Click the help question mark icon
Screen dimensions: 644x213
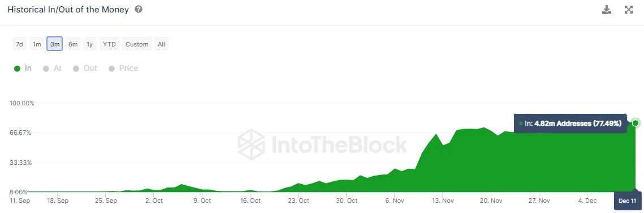pos(139,9)
